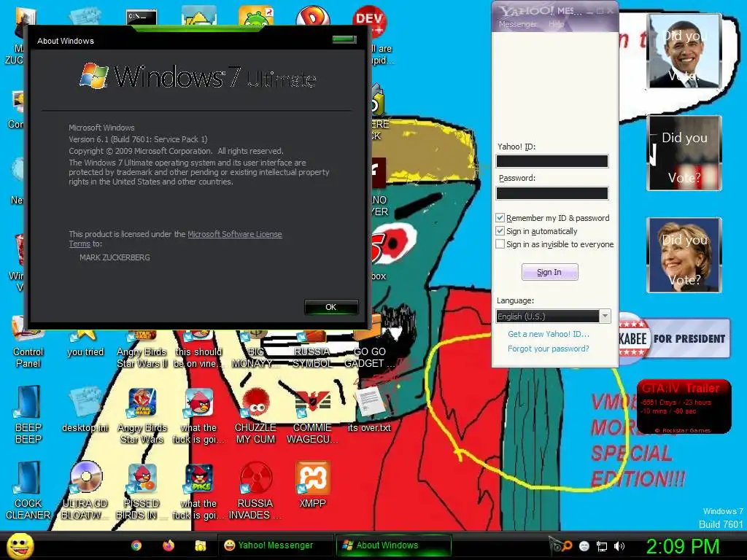
Task: Open the desktop.ini file icon
Action: (85, 411)
